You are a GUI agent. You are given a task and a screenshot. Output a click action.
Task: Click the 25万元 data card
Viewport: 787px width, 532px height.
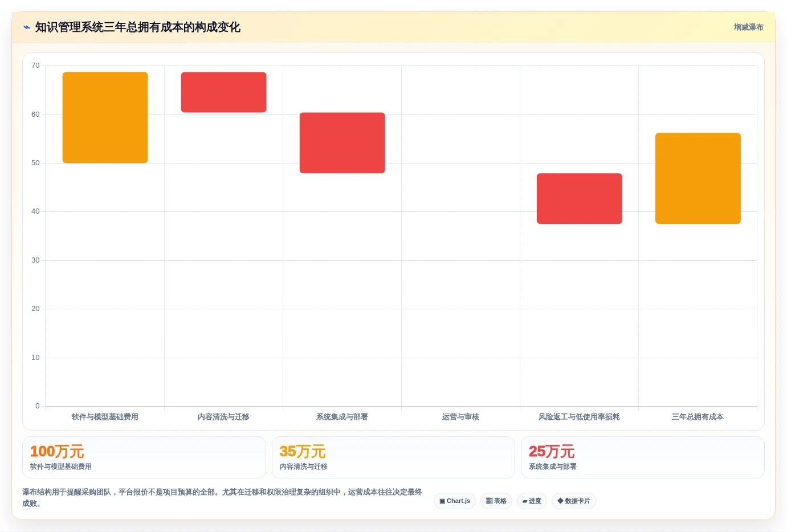coord(643,457)
